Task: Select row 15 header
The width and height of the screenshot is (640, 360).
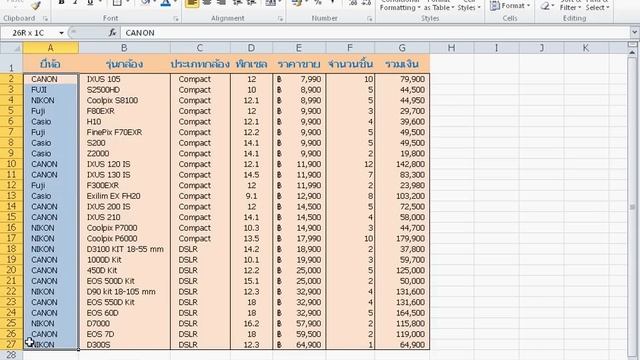Action: (x=11, y=217)
